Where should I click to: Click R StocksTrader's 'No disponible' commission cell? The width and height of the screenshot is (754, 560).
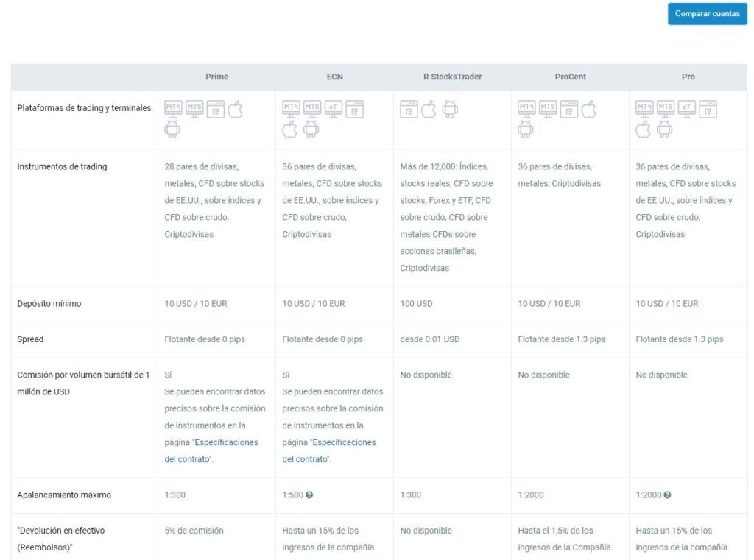click(x=426, y=375)
